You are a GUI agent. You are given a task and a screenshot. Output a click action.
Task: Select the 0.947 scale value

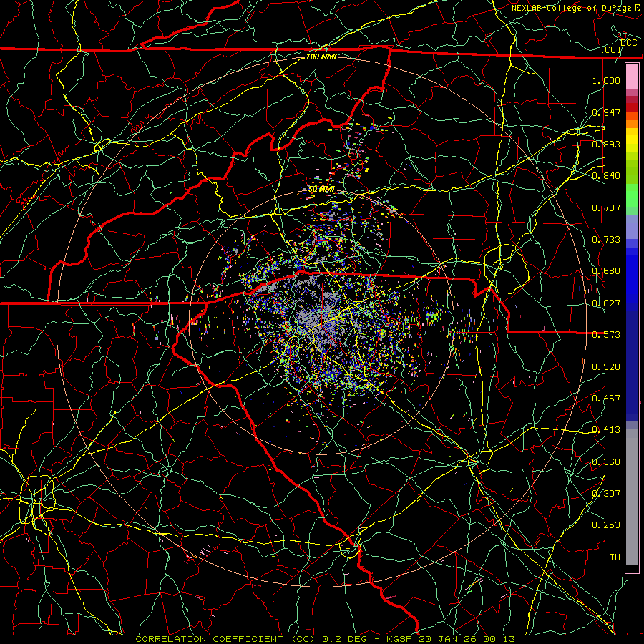pyautogui.click(x=606, y=112)
